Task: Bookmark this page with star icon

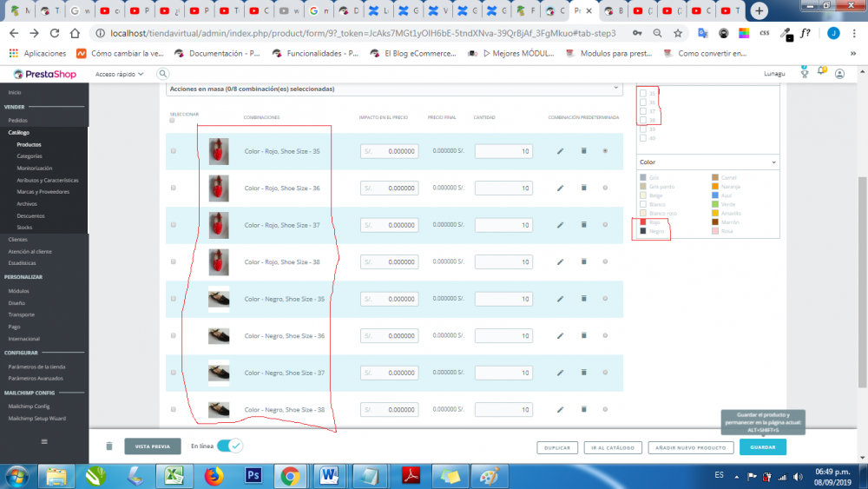Action: pos(678,33)
